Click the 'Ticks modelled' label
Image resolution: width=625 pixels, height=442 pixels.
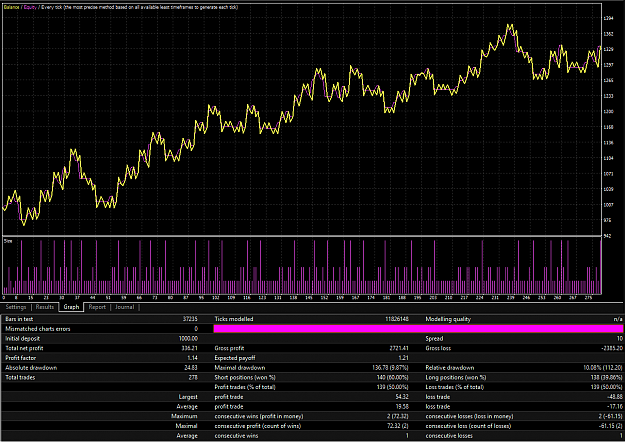click(234, 319)
